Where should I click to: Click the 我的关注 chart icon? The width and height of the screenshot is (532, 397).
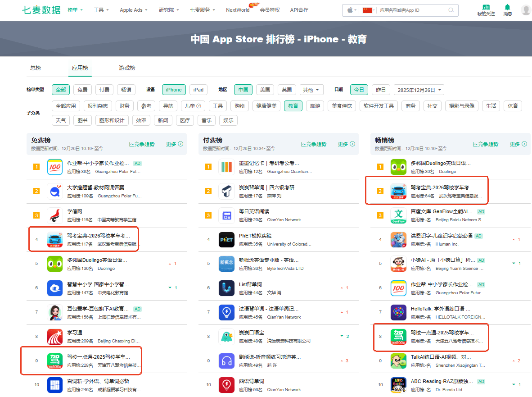pyautogui.click(x=486, y=7)
